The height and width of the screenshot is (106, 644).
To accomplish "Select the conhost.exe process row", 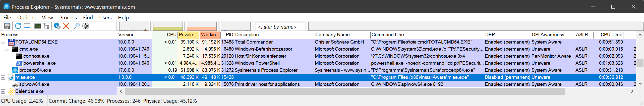I will click(318, 56).
